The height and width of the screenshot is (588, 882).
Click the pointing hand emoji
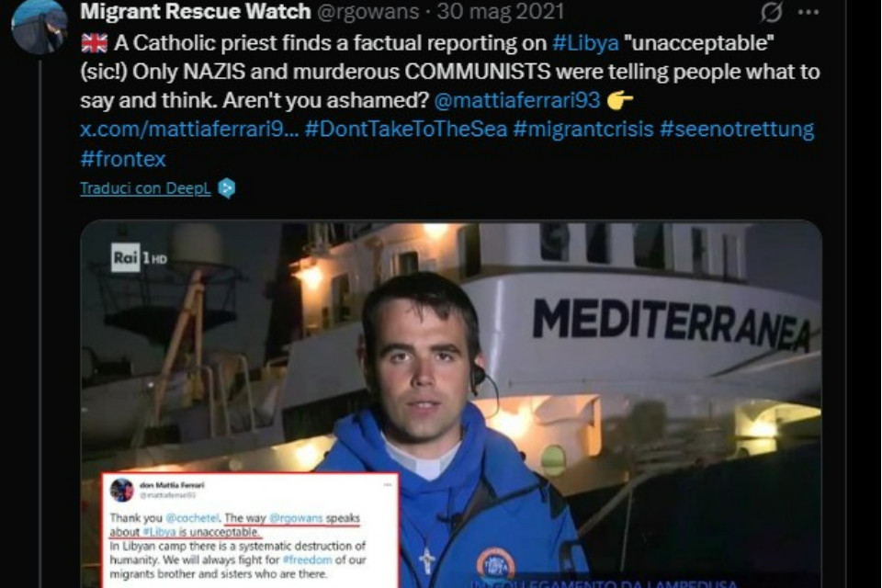click(x=620, y=101)
